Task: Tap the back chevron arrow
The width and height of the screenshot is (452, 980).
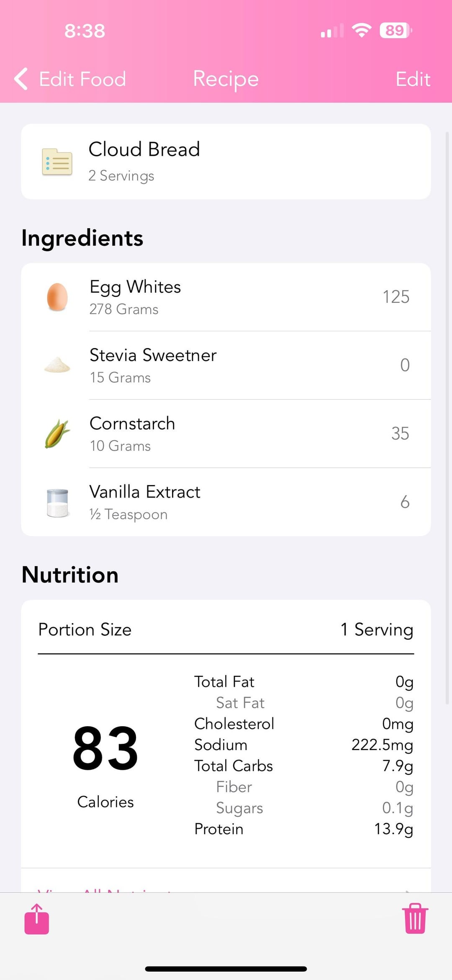Action: point(21,79)
